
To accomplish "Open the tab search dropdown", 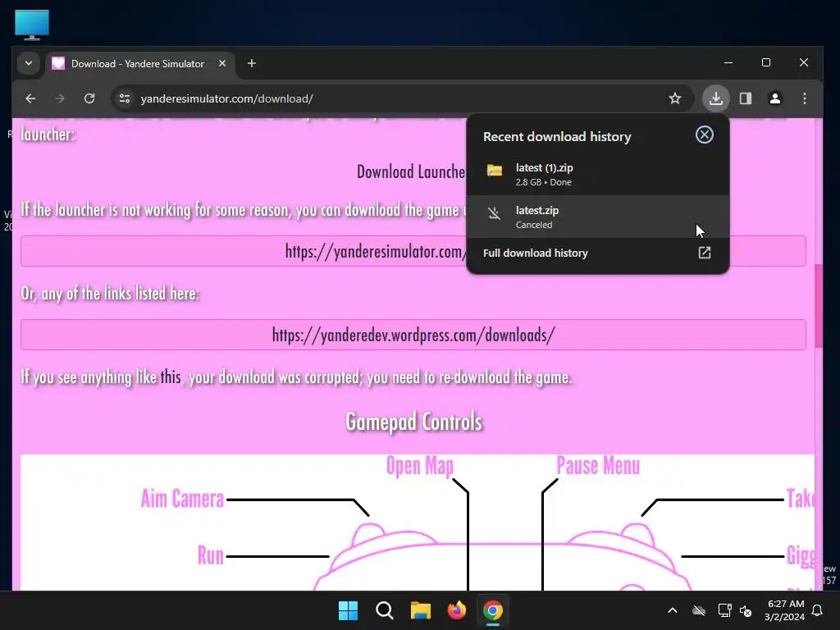I will tap(29, 63).
